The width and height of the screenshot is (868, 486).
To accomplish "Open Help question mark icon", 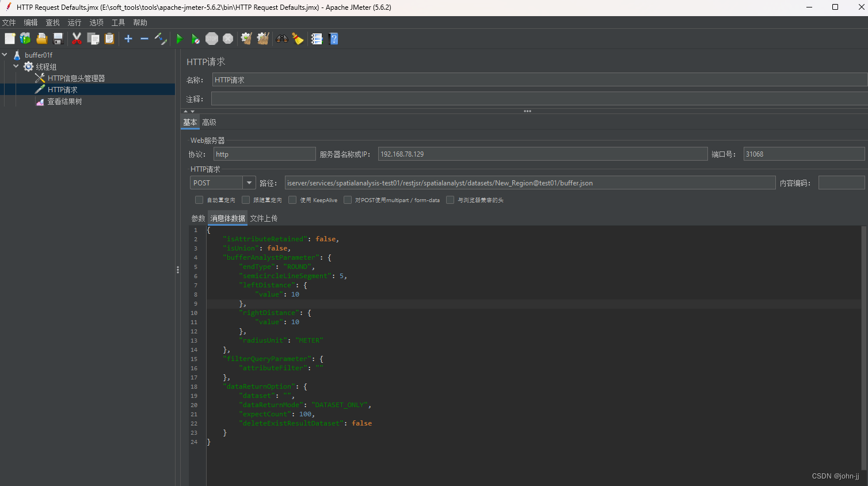I will click(x=333, y=39).
